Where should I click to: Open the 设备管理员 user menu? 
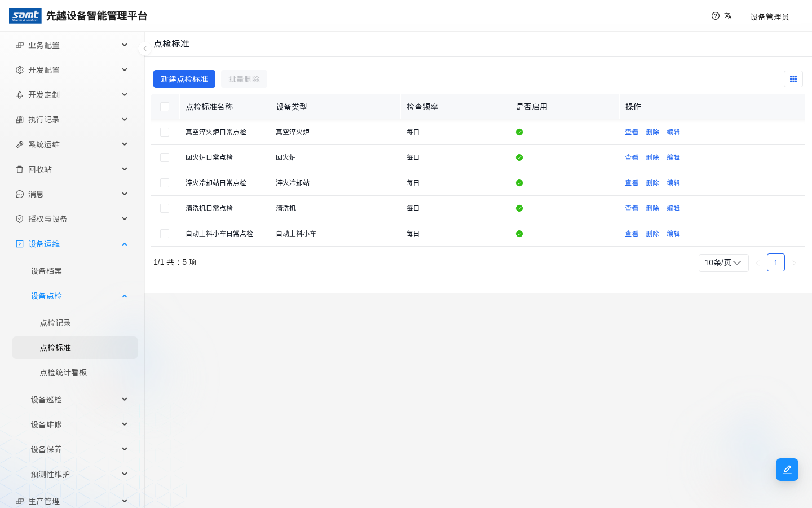point(770,17)
